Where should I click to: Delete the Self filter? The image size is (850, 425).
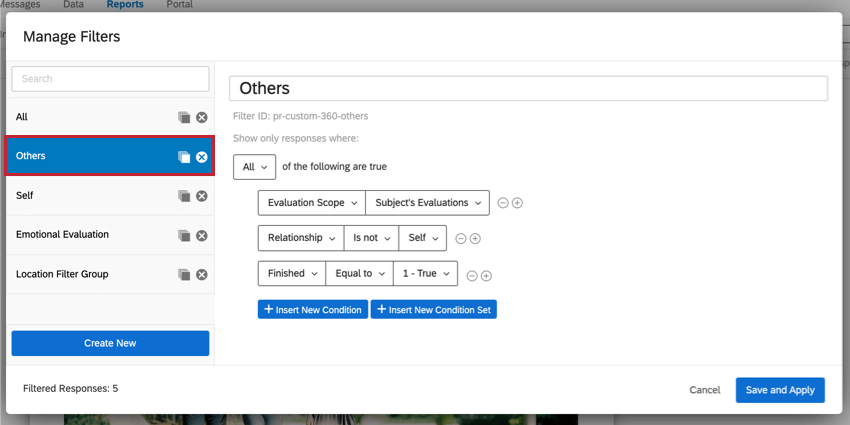(201, 196)
